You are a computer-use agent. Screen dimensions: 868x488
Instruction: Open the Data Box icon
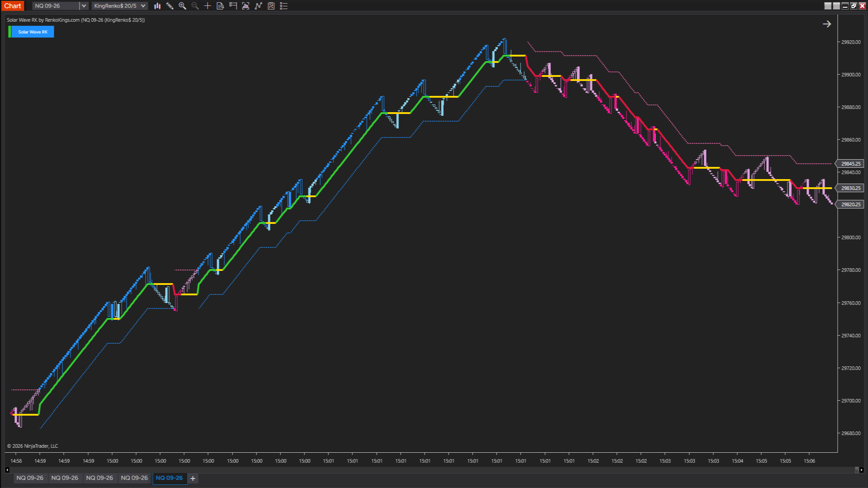[220, 6]
